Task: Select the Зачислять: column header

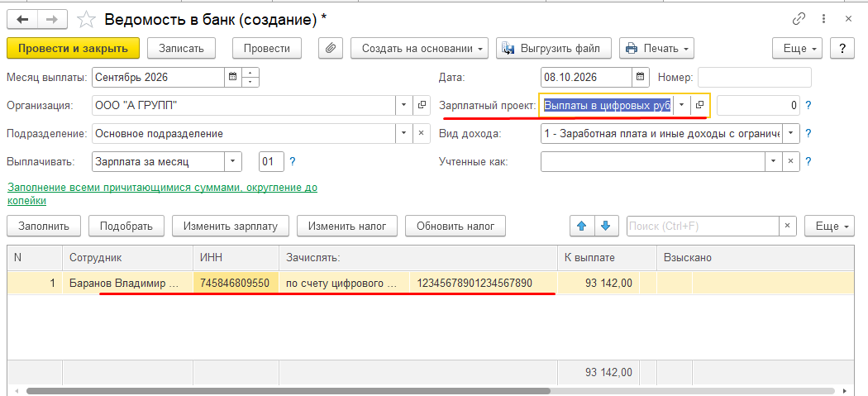Action: point(418,258)
